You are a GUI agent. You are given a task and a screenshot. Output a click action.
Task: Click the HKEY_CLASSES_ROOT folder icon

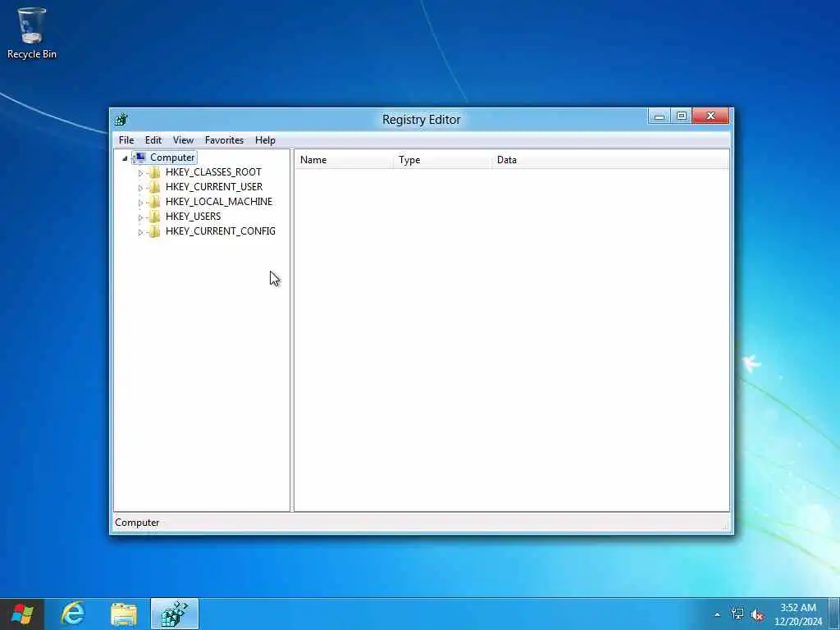[154, 172]
